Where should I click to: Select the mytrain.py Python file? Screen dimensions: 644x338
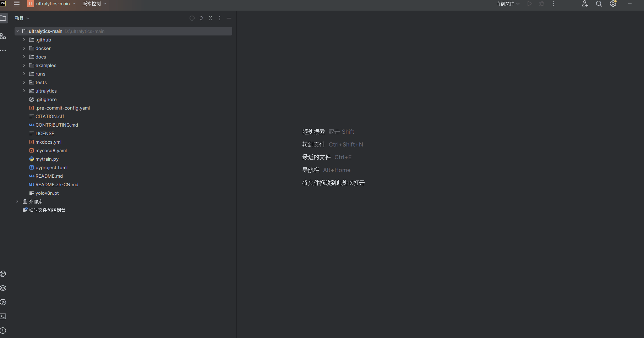[47, 159]
